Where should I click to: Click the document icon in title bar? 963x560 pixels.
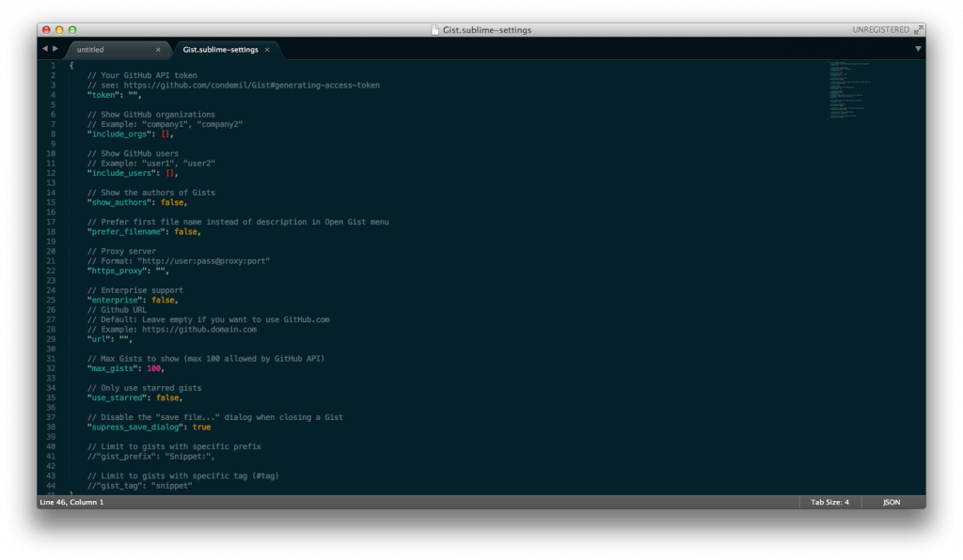point(434,29)
